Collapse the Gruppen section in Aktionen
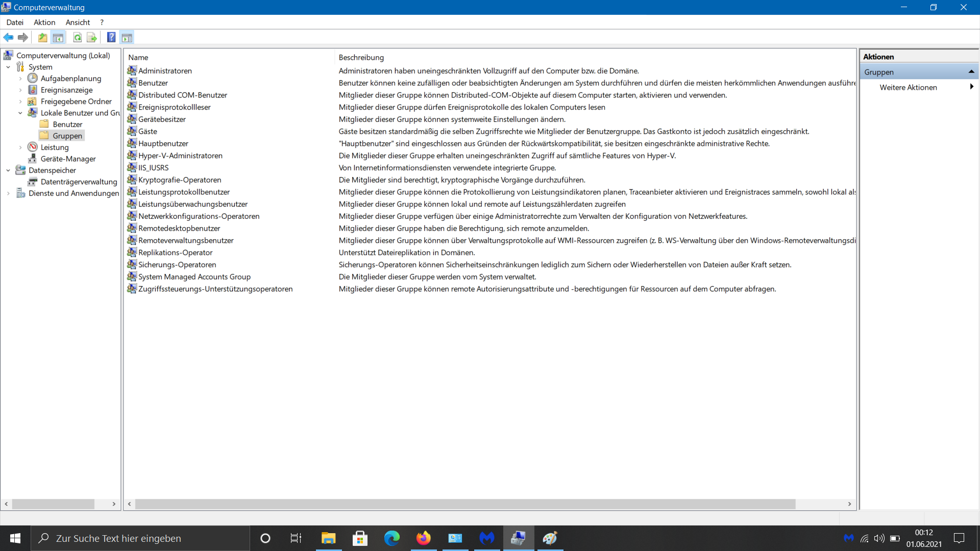 [971, 72]
